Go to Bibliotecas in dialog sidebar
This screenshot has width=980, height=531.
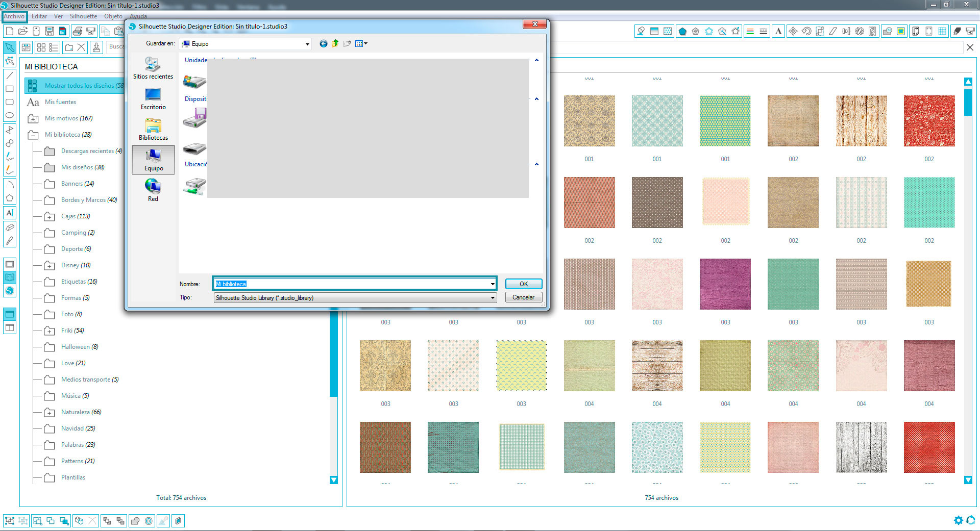coord(153,130)
